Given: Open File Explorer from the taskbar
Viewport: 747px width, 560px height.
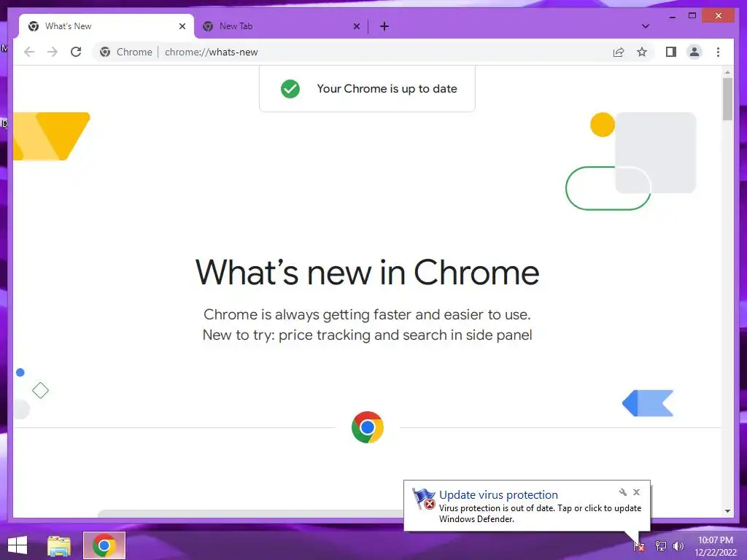Looking at the screenshot, I should pos(59,545).
